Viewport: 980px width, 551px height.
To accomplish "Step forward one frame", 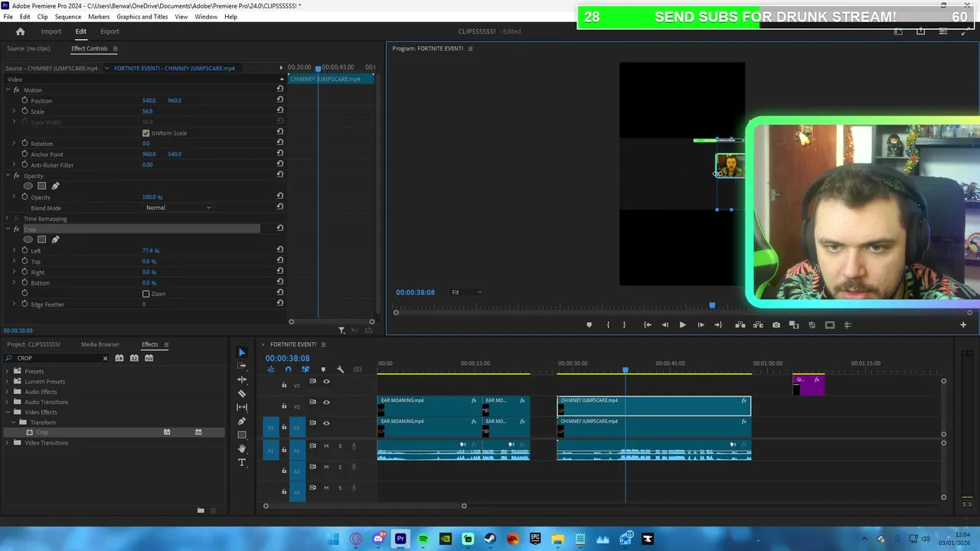I will (701, 325).
